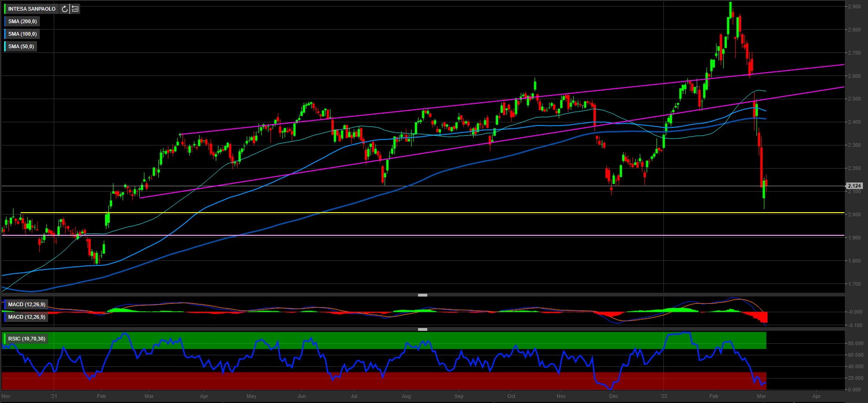Click the '22 year marker on time axis

(x=664, y=396)
